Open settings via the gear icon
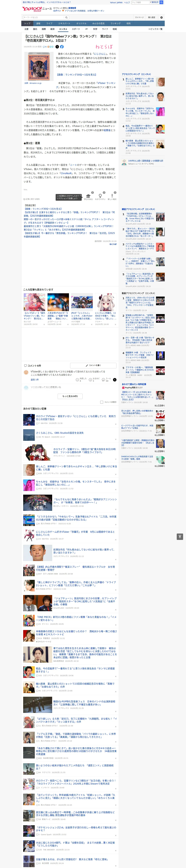This screenshot has height=868, width=186. 161,18
